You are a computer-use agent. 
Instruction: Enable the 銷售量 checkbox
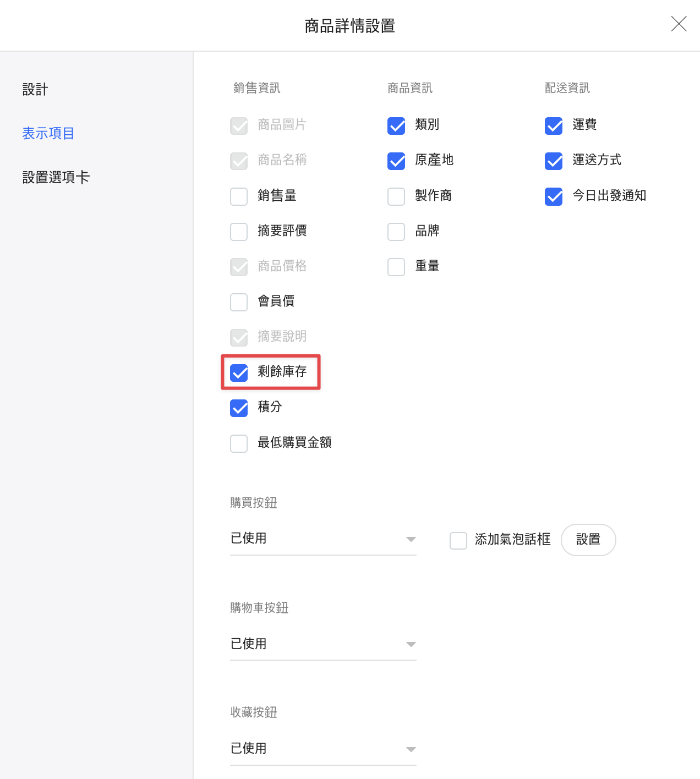click(239, 196)
